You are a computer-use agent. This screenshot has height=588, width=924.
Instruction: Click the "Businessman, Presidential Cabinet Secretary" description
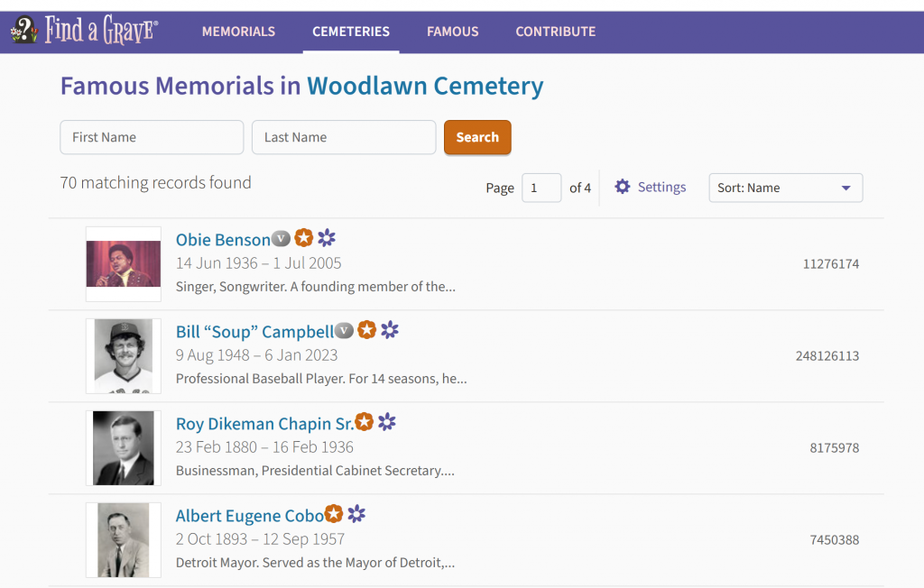[x=315, y=471]
